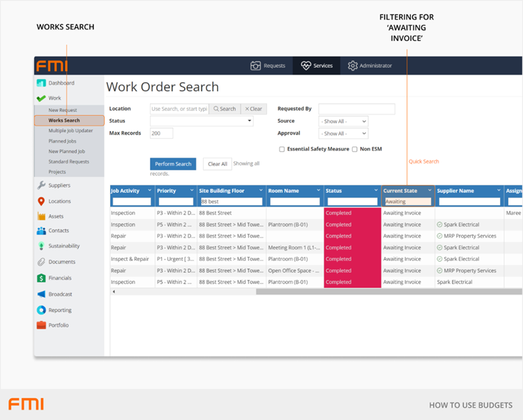Open Locations via the map pin icon

pyautogui.click(x=41, y=201)
